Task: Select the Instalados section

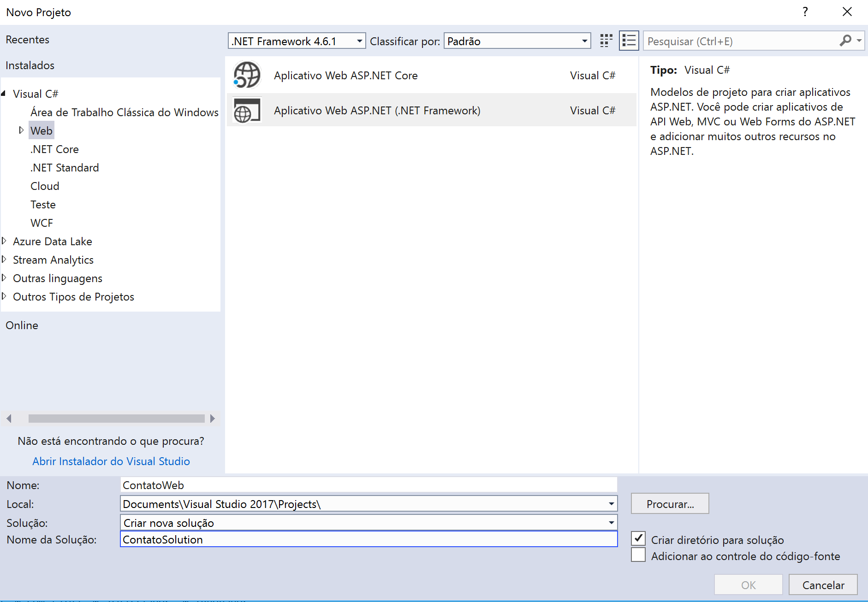Action: 30,65
